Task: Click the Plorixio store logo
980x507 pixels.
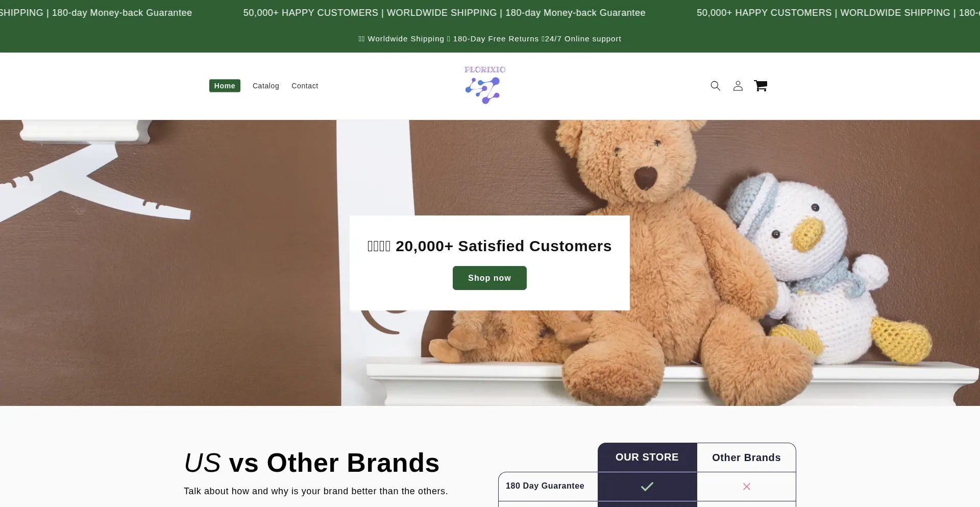Action: click(x=485, y=85)
